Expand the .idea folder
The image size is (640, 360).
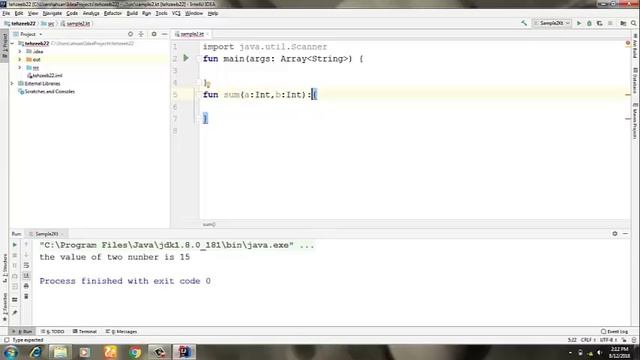[20, 51]
